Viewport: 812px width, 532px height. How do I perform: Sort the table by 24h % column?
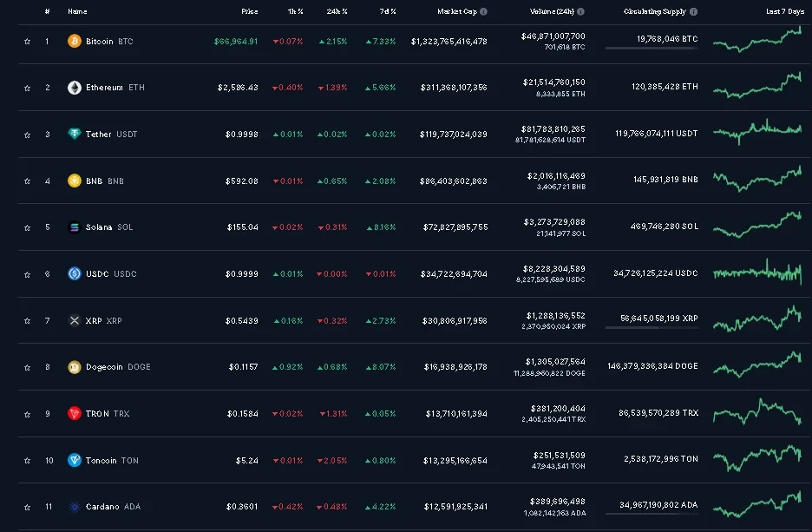(x=337, y=12)
